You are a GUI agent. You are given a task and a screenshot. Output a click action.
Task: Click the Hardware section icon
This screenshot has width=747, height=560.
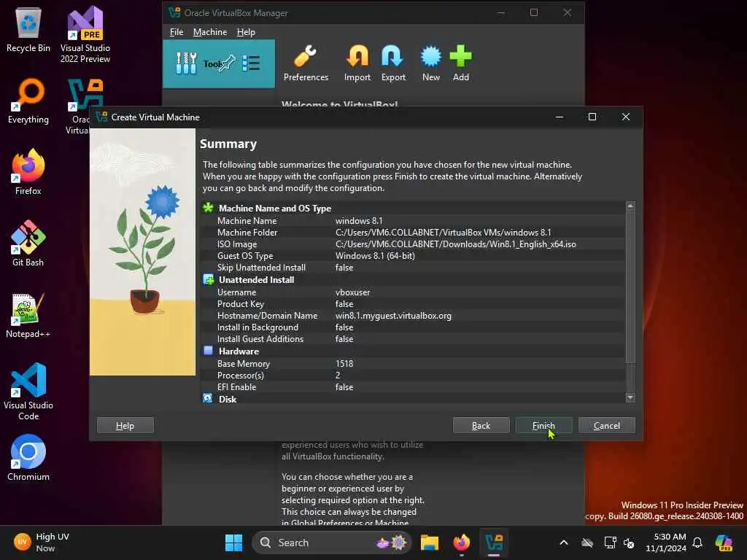[x=208, y=351]
